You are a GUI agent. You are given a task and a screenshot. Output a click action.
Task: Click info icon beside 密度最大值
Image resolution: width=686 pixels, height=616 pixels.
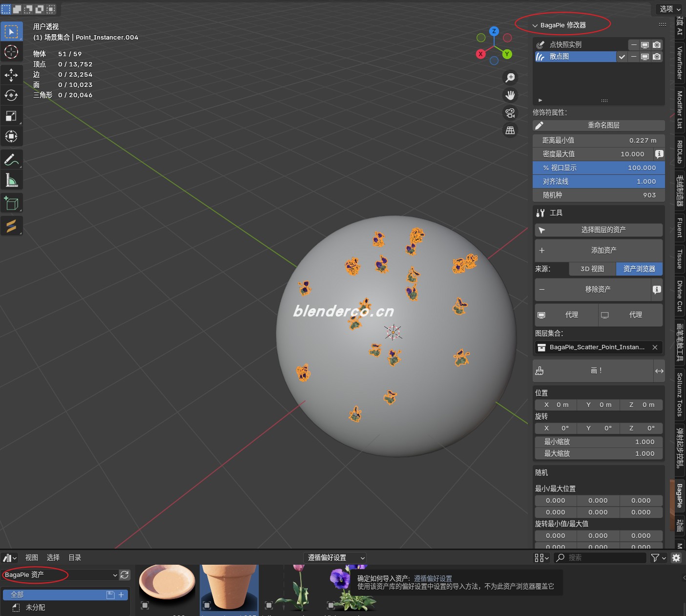(x=659, y=154)
